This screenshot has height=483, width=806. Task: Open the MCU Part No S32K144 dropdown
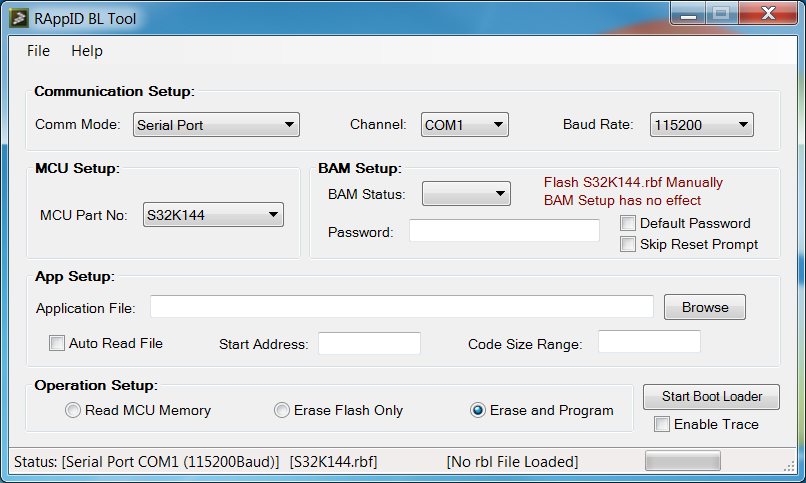click(x=213, y=215)
